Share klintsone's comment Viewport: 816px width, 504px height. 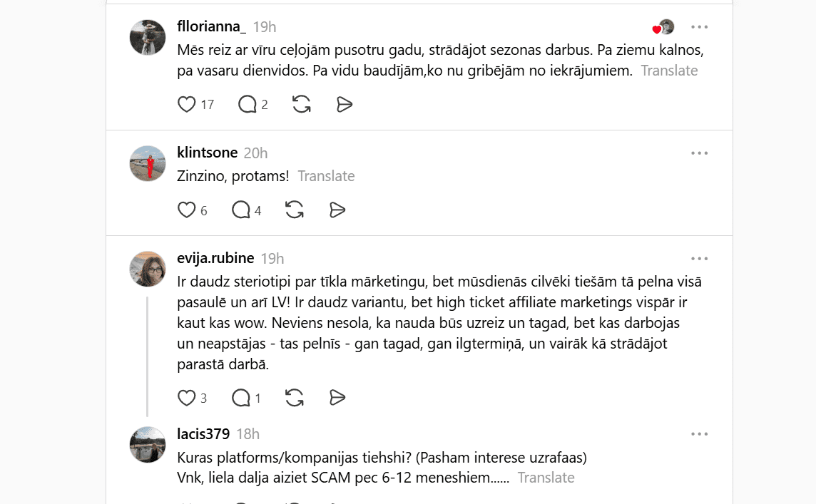coord(337,210)
